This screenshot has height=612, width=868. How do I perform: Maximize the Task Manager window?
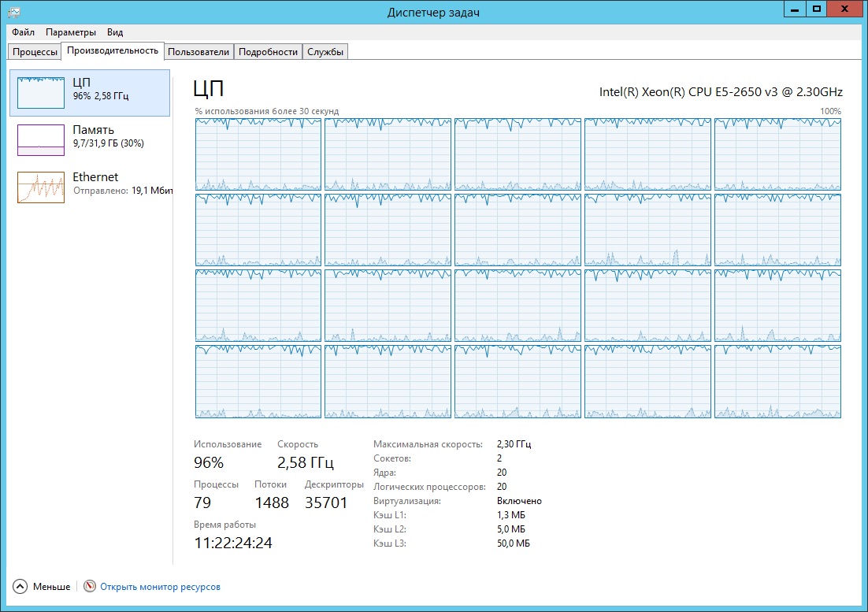click(817, 9)
